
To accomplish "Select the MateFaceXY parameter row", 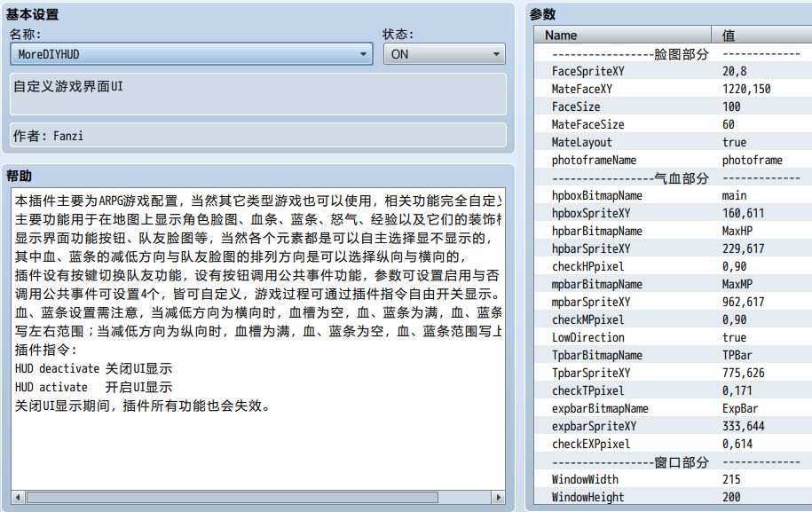I will tap(581, 89).
